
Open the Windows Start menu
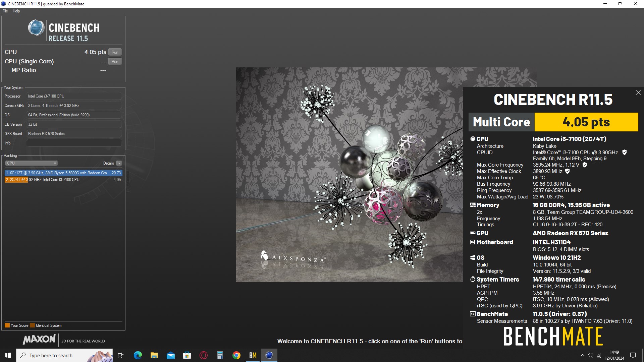click(8, 355)
